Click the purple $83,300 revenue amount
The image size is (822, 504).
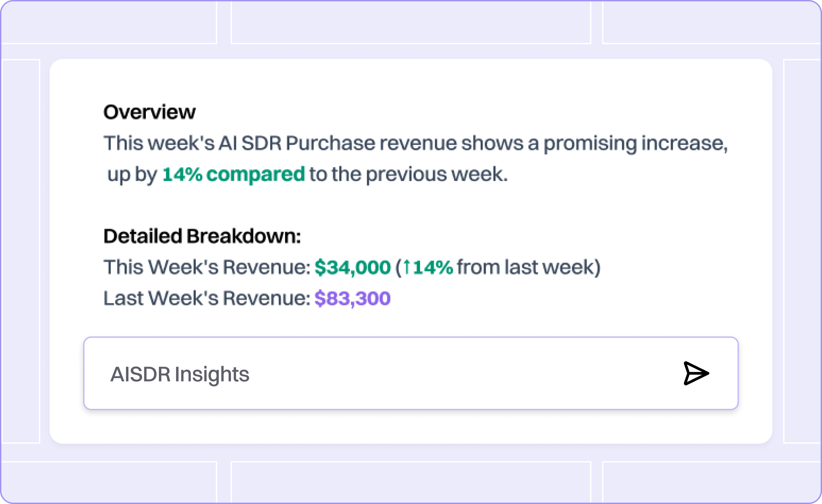352,298
